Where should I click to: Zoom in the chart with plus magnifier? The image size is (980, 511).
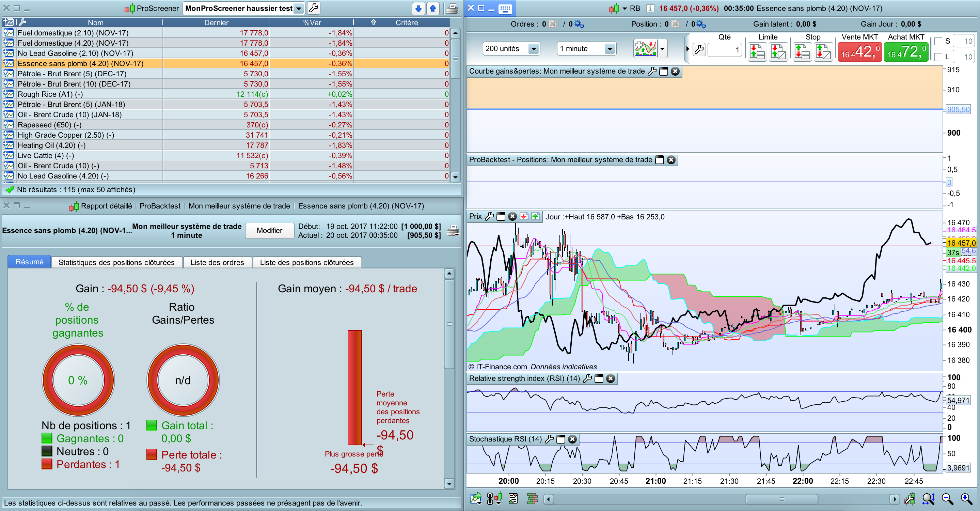[966, 498]
